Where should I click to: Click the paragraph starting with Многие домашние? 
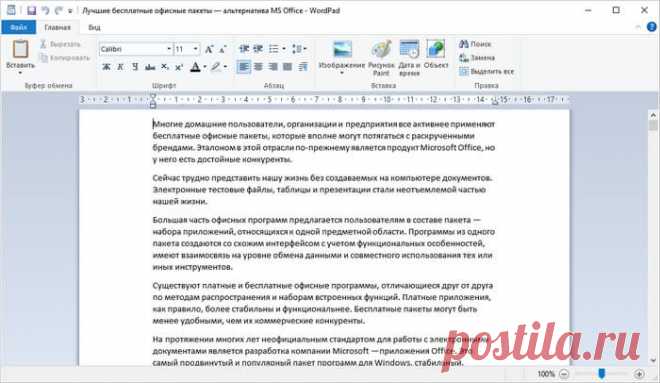coord(324,141)
